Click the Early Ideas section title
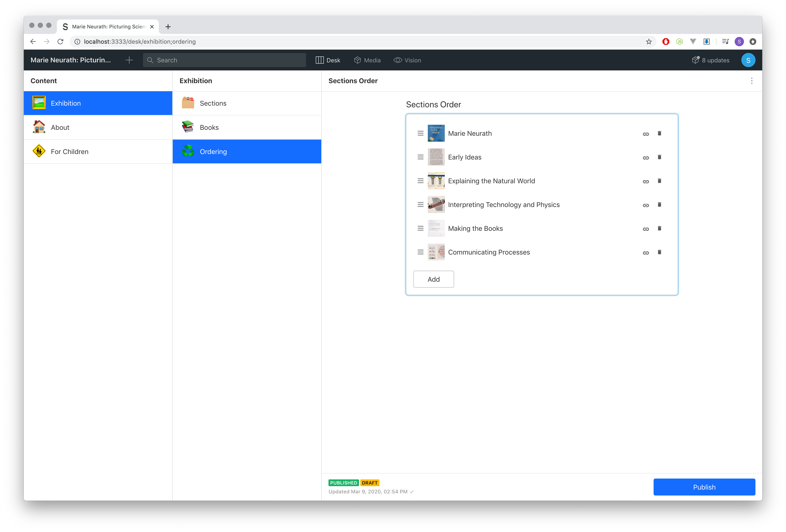Image resolution: width=786 pixels, height=532 pixels. point(464,157)
